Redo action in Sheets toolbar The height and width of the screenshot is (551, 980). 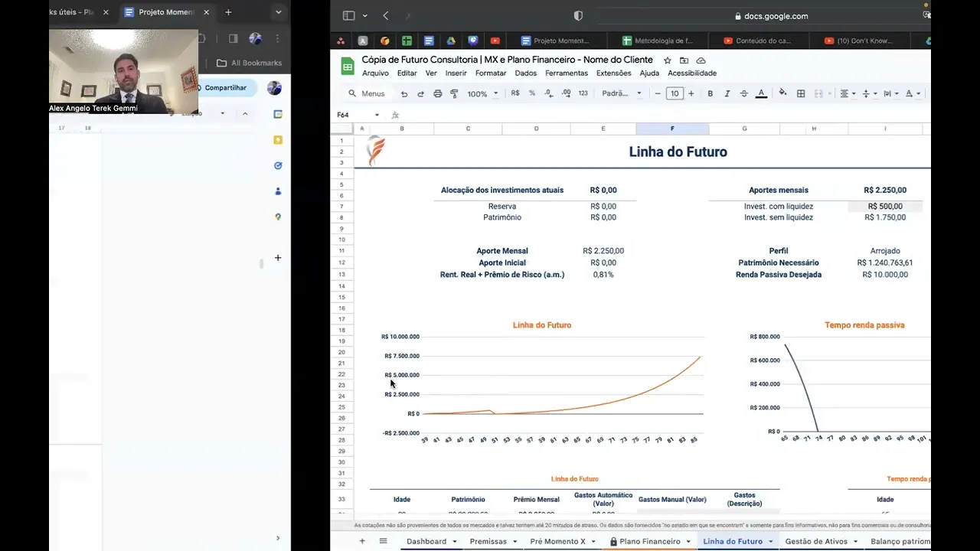coord(420,93)
